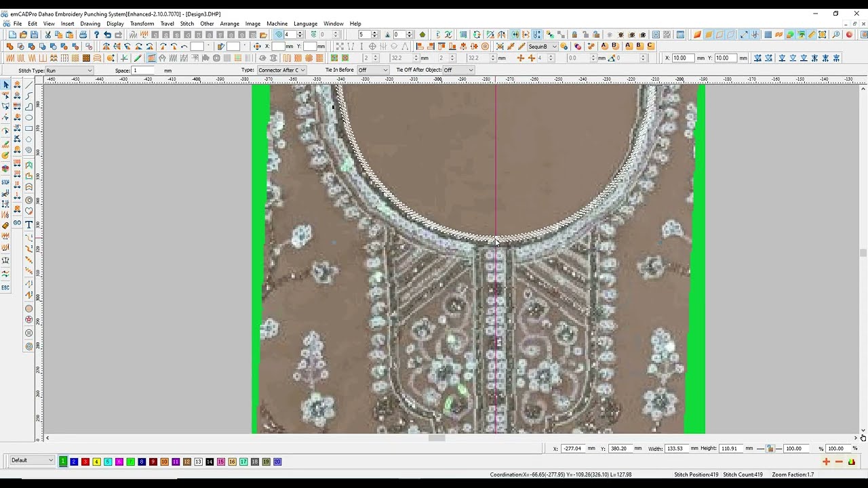Open the SequinB dropdown
Viewport: 868px width, 488px height.
click(542, 47)
